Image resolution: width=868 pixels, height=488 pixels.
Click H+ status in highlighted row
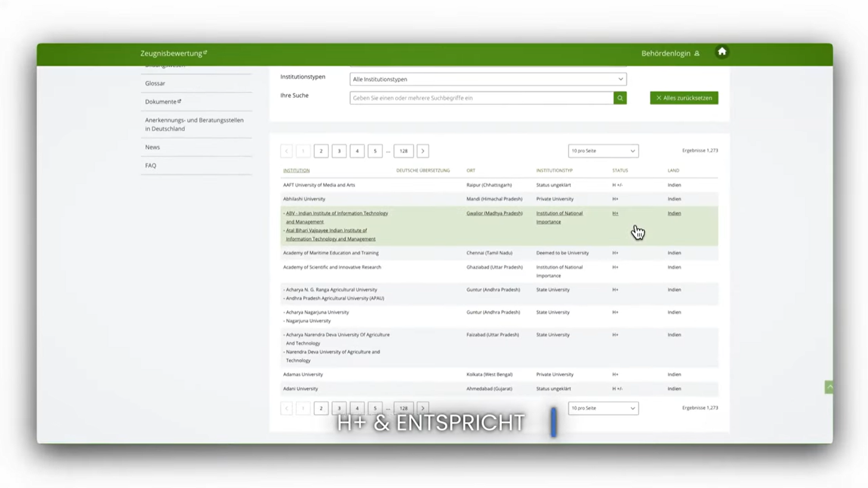[615, 213]
